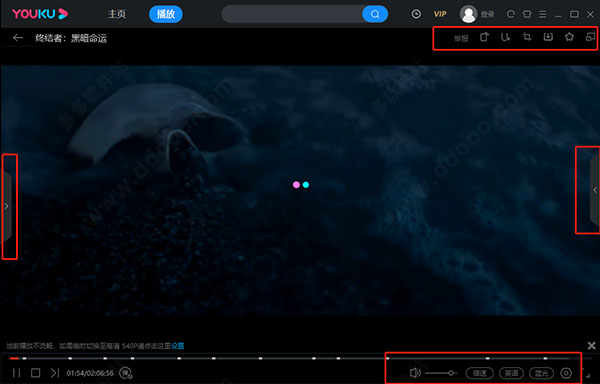Viewport: 600px width, 384px height.
Task: Open the player settings gear icon
Action: pos(566,373)
